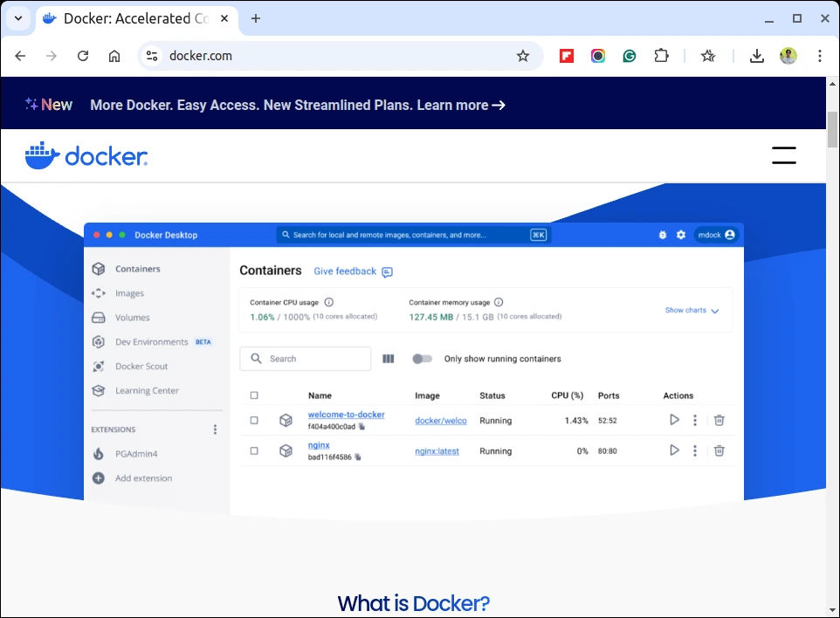Go back to the previous page
The image size is (840, 618).
click(x=20, y=56)
